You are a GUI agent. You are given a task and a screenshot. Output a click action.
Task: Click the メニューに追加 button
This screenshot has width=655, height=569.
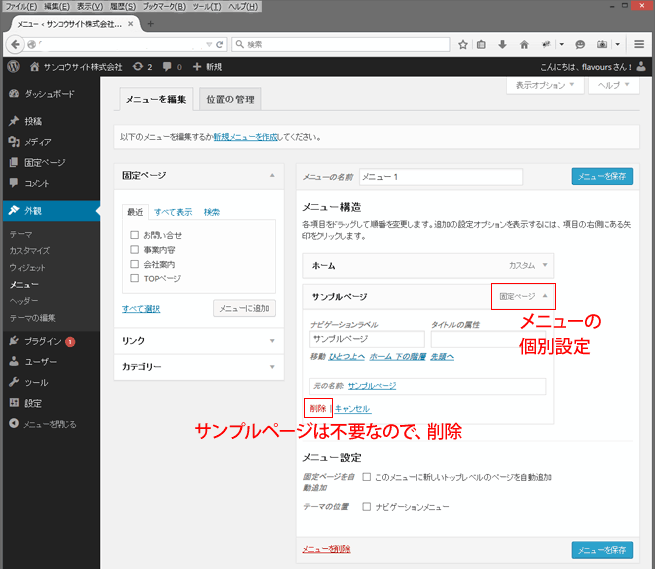244,308
